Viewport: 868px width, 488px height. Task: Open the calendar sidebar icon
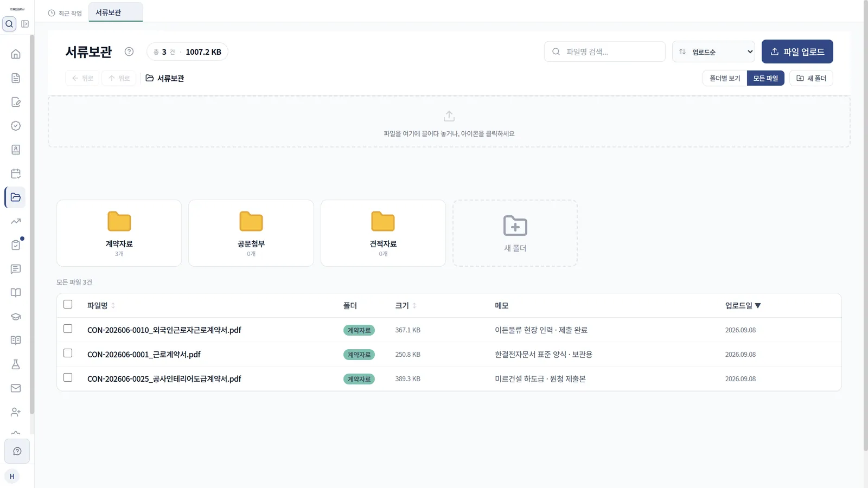[x=16, y=174]
